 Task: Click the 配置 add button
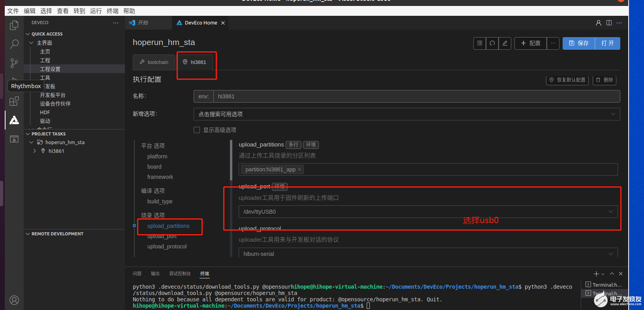tap(531, 43)
